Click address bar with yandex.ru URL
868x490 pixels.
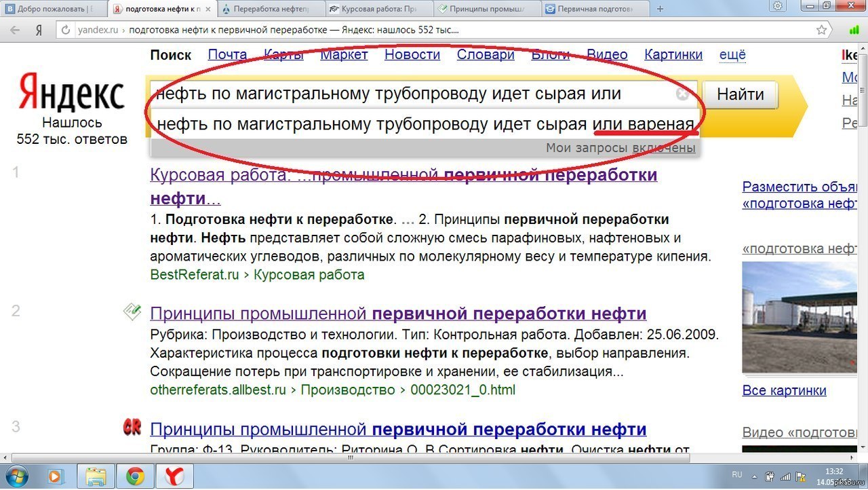434,31
